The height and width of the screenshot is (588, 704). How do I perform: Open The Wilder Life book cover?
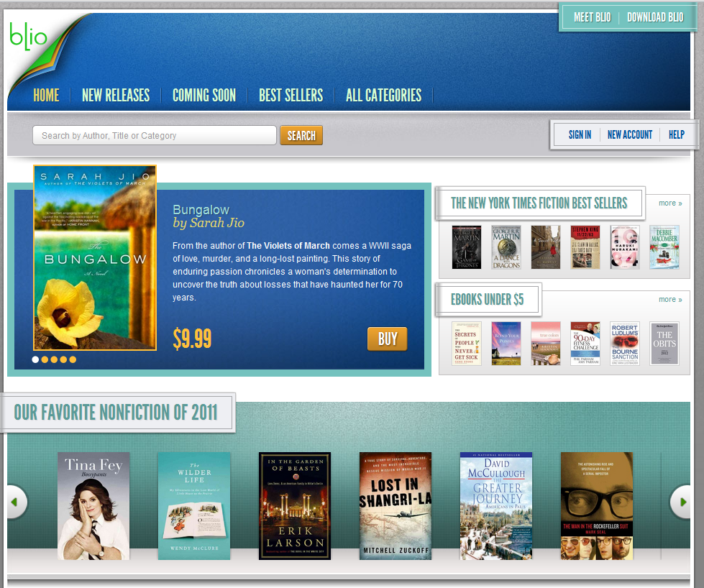(x=194, y=506)
